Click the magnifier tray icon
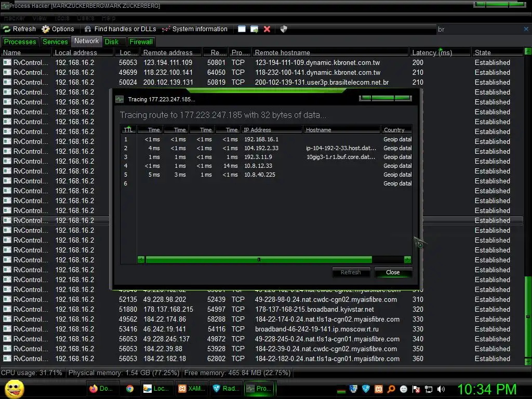 [x=391, y=389]
